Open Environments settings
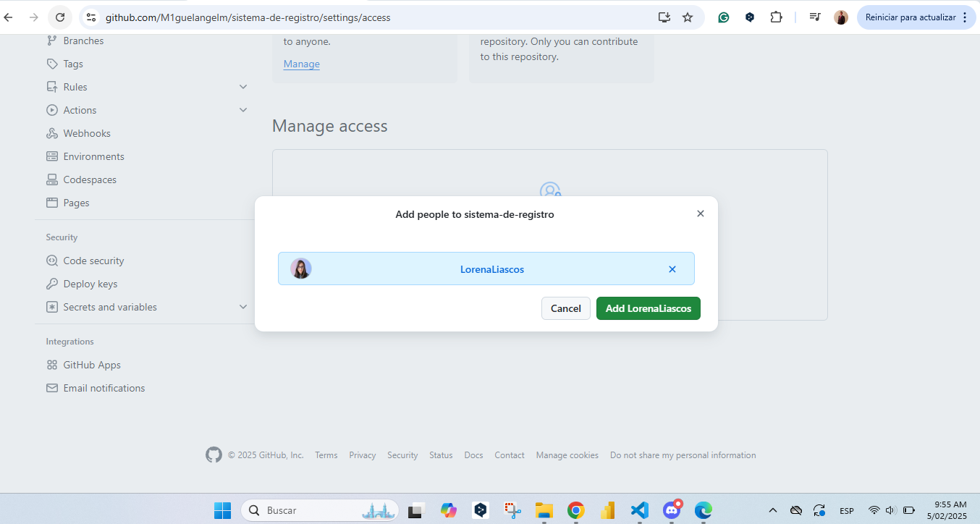This screenshot has width=980, height=524. 93,156
